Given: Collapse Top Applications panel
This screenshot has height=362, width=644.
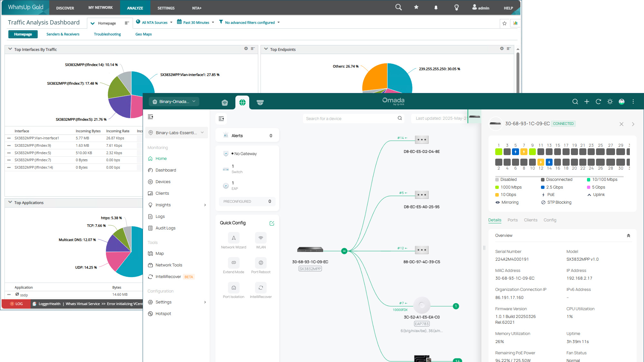Looking at the screenshot, I should pos(10,202).
